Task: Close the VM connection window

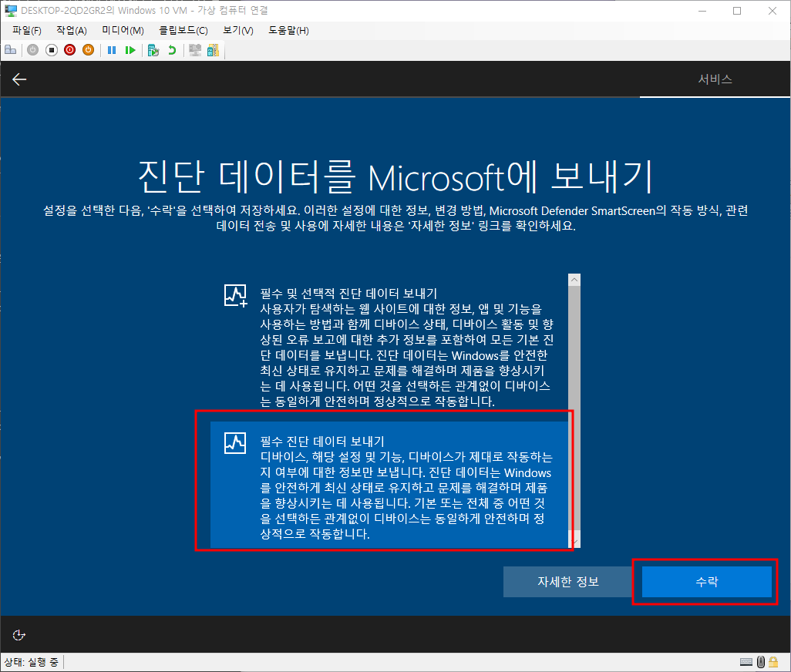Action: click(x=772, y=11)
